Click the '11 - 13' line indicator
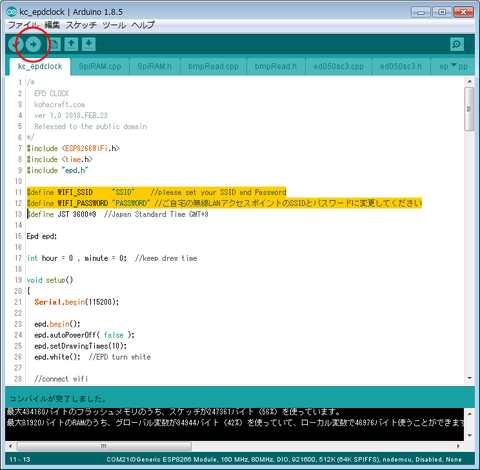 [x=20, y=460]
